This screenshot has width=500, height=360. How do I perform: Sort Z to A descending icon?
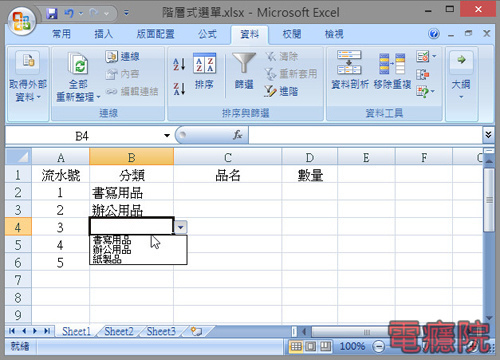coord(179,89)
